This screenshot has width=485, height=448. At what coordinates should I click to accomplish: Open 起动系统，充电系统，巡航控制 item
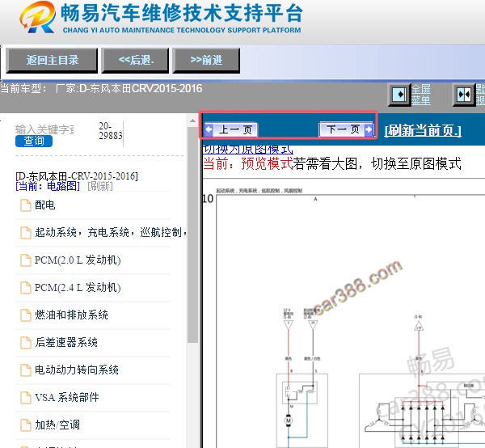coord(111,232)
